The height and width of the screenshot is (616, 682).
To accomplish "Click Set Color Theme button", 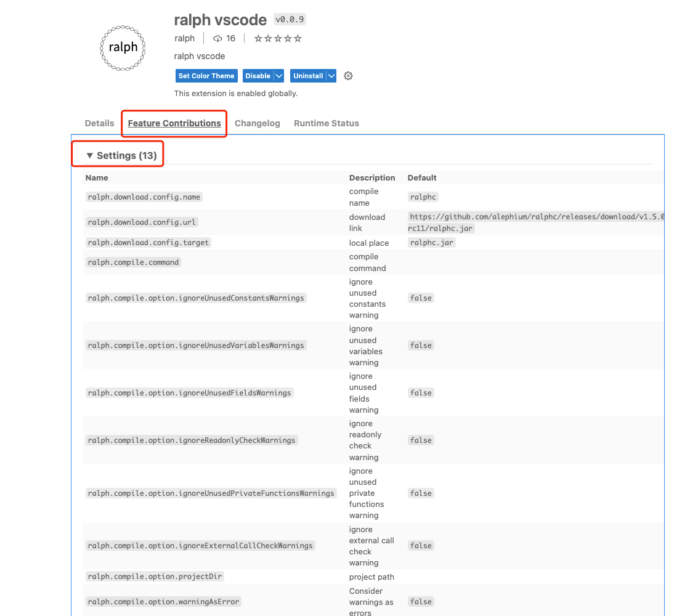I will [206, 76].
